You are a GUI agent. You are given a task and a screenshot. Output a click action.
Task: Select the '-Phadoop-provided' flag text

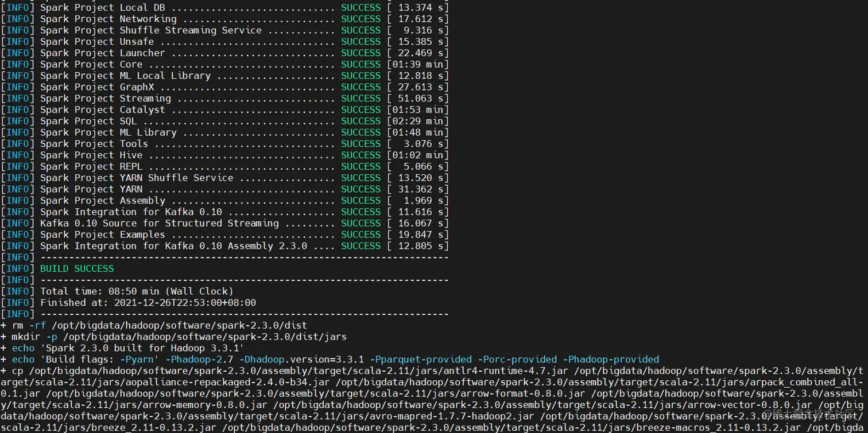pos(611,360)
